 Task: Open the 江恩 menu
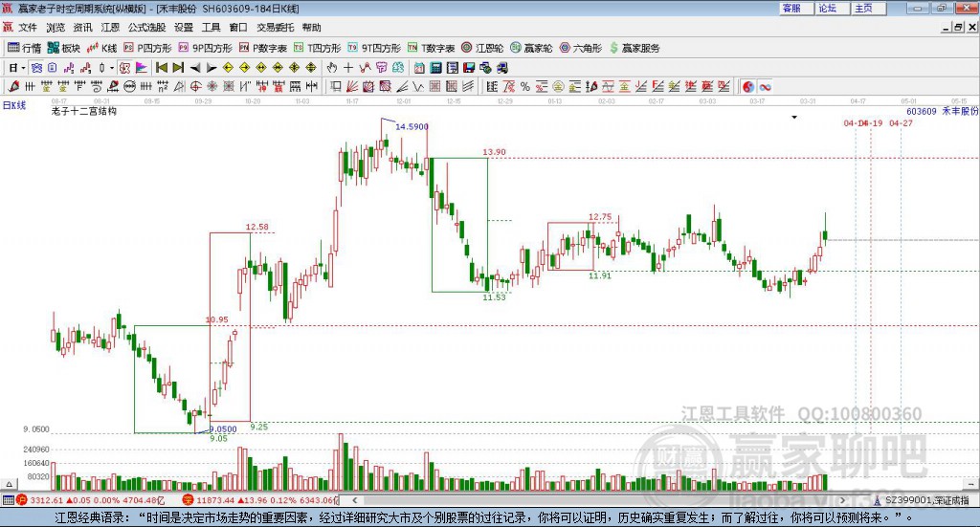(110, 28)
